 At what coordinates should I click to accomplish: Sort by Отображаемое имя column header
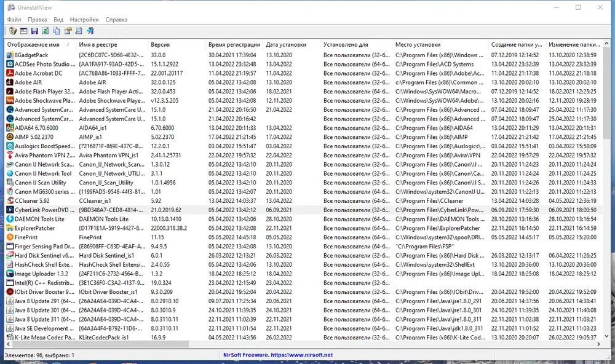(40, 44)
